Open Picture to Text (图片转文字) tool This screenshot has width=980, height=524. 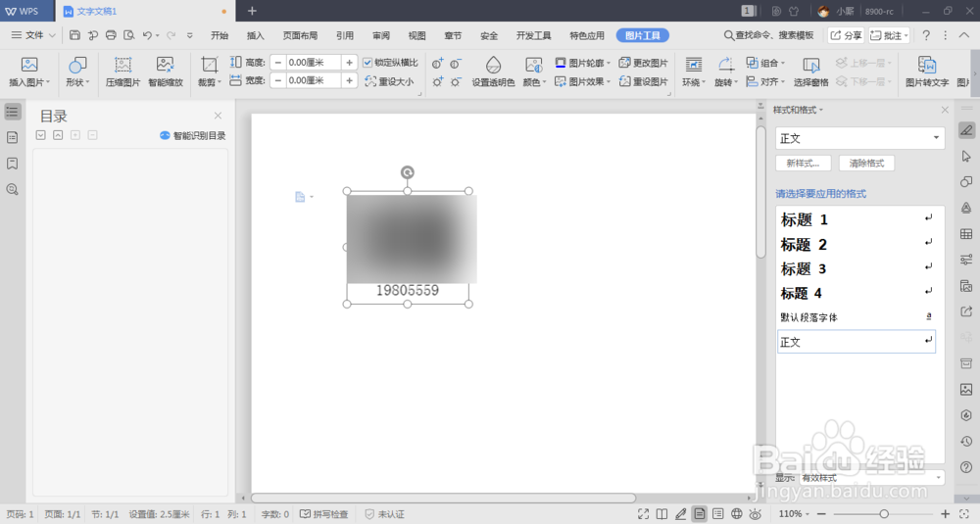[927, 71]
